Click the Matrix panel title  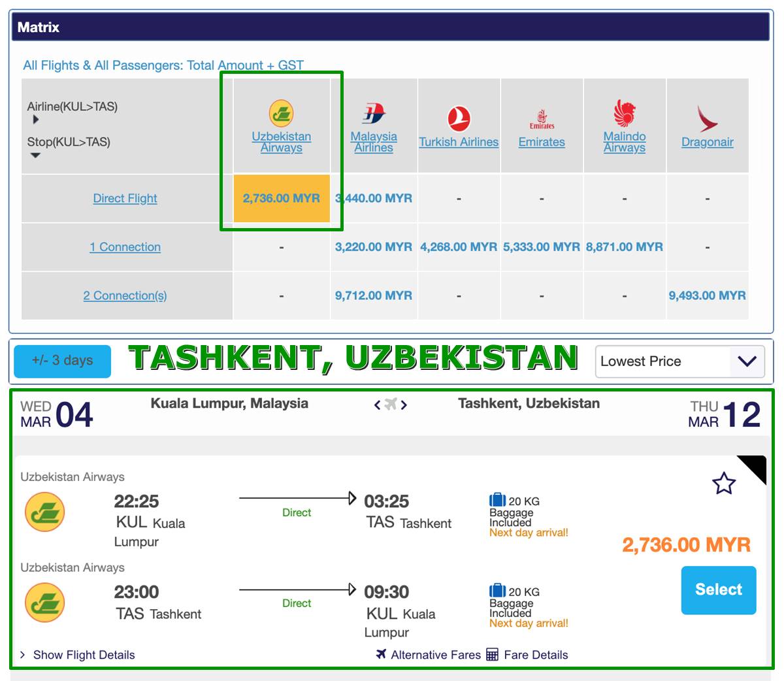(x=39, y=27)
